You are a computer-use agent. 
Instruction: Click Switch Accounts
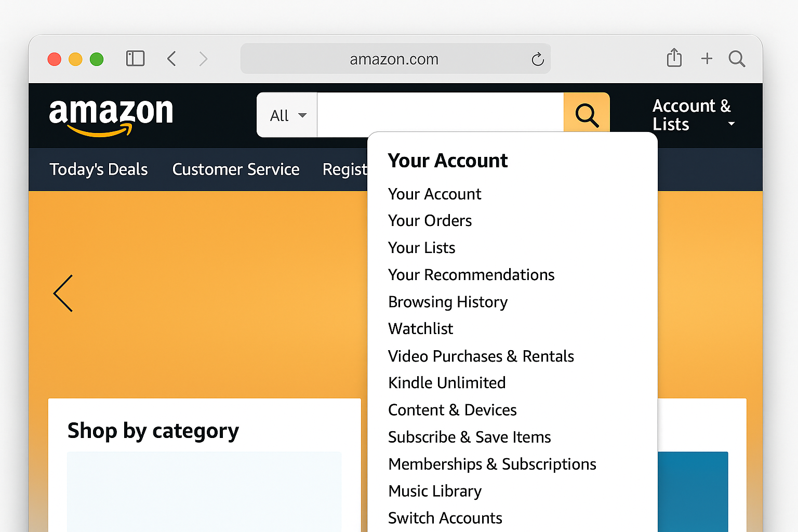[x=445, y=517]
